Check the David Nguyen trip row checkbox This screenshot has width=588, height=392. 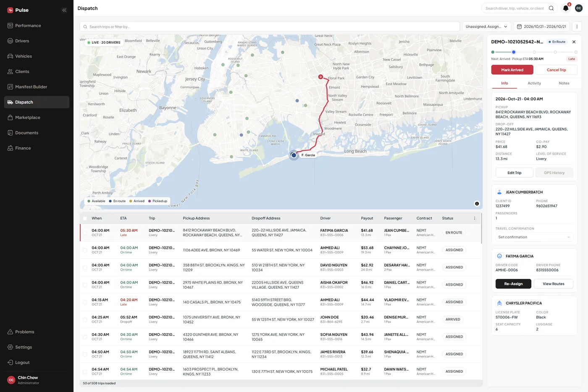coord(85,268)
